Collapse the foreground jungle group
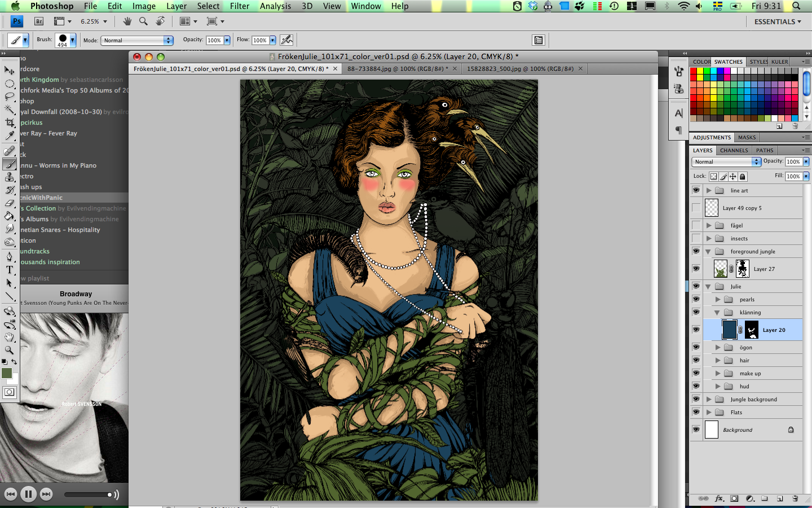 coord(709,252)
